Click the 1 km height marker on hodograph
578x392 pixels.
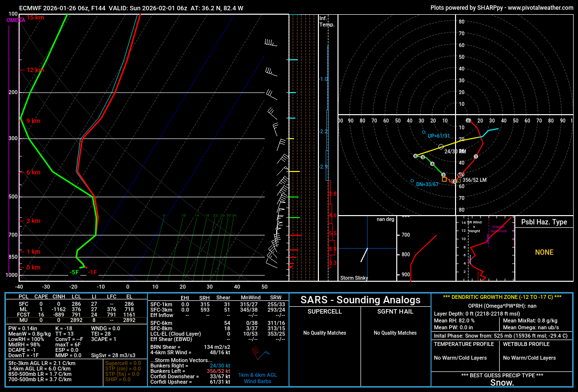point(476,156)
